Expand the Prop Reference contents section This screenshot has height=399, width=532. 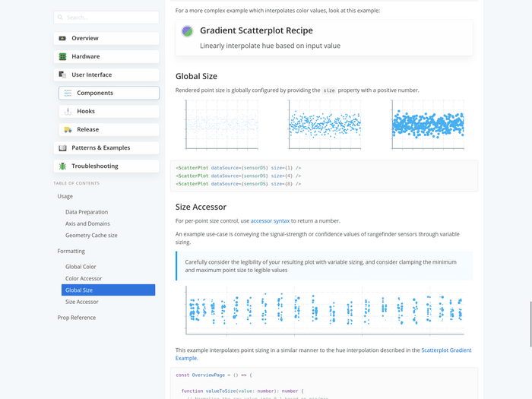point(76,317)
